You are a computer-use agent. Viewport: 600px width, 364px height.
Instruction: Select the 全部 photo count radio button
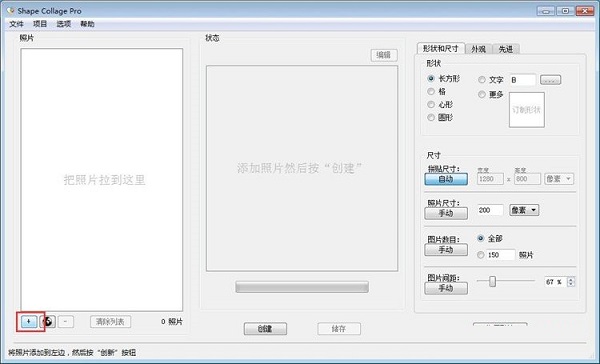(481, 238)
